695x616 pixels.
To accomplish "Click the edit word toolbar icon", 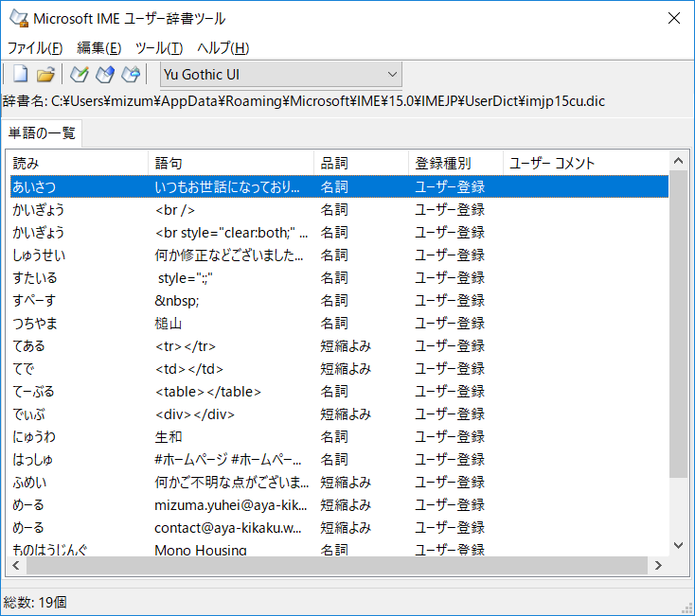I will 105,74.
